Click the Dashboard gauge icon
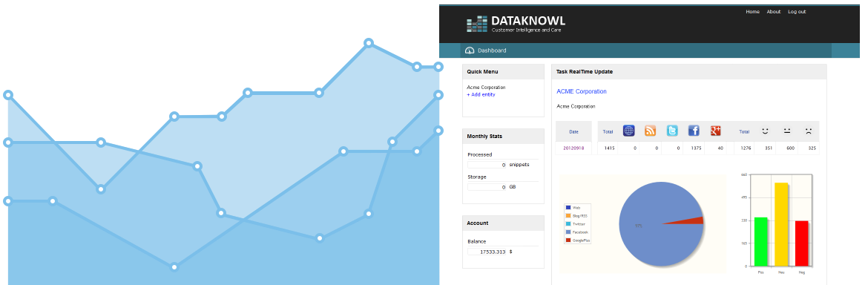 (470, 50)
